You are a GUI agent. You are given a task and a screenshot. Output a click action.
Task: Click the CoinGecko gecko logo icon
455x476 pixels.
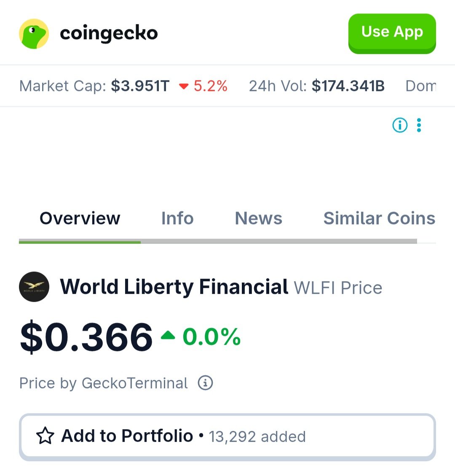point(34,34)
